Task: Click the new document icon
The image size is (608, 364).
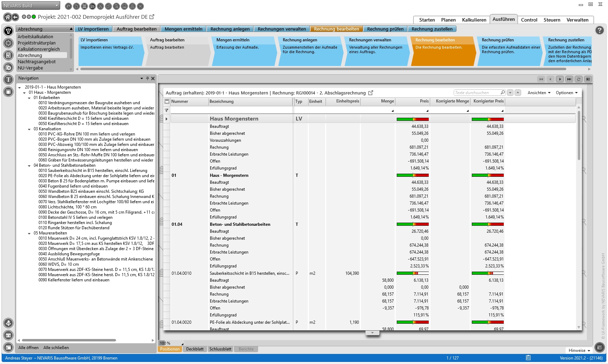Action: tap(76, 6)
